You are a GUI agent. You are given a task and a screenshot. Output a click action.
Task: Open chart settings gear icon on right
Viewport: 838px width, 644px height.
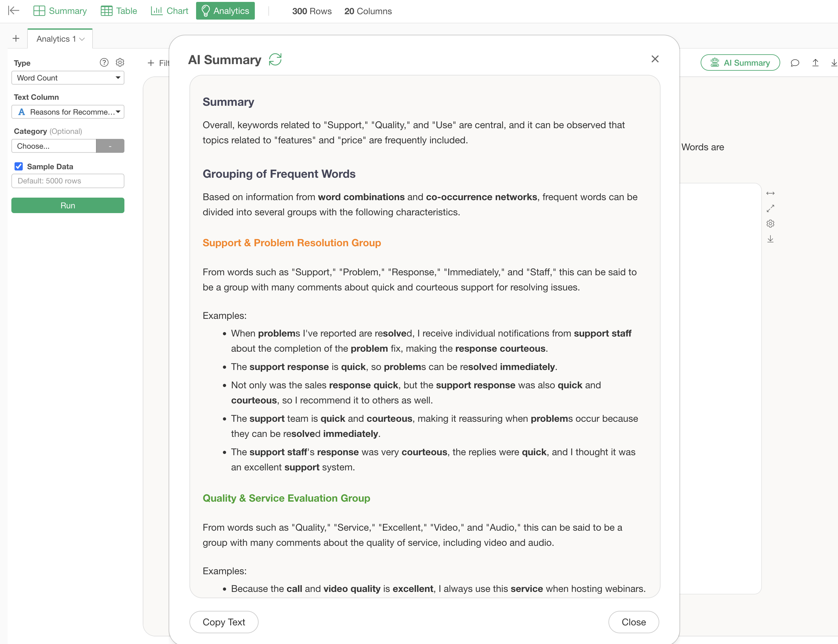(x=770, y=224)
